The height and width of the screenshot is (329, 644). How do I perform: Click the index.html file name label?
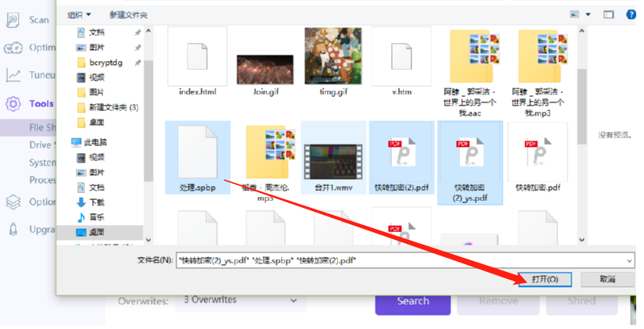pos(197,91)
